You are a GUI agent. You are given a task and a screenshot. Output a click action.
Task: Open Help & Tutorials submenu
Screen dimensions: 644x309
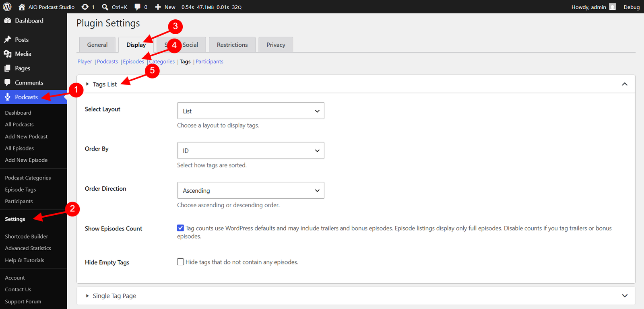(25, 260)
